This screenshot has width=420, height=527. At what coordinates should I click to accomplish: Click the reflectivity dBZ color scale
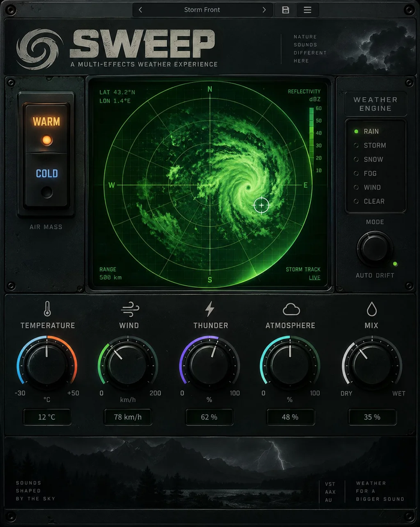coord(311,139)
